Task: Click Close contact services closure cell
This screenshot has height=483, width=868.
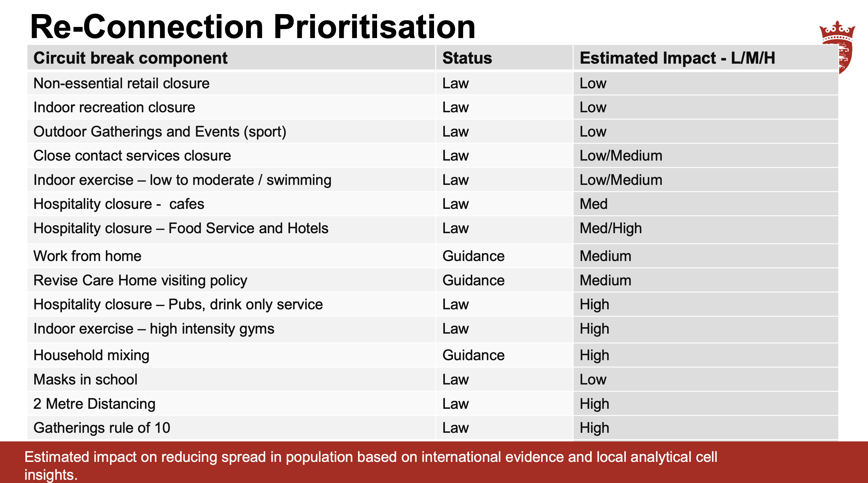Action: pos(231,155)
